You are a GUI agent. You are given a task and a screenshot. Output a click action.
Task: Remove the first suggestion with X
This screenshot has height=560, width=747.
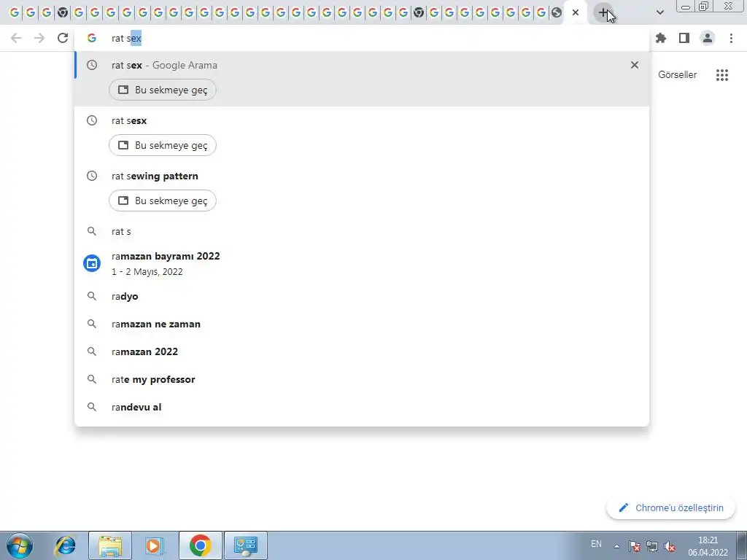(635, 65)
